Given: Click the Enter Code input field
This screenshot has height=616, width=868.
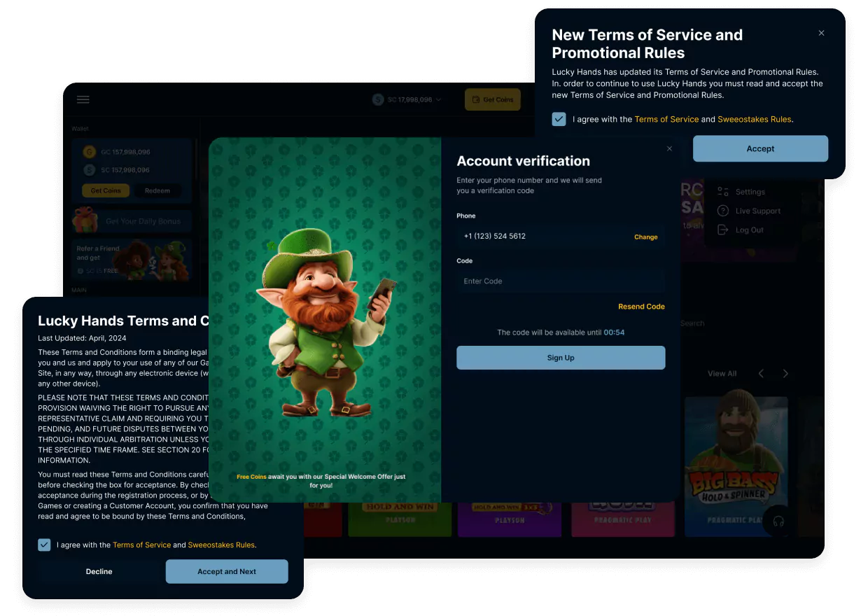Looking at the screenshot, I should tap(561, 281).
